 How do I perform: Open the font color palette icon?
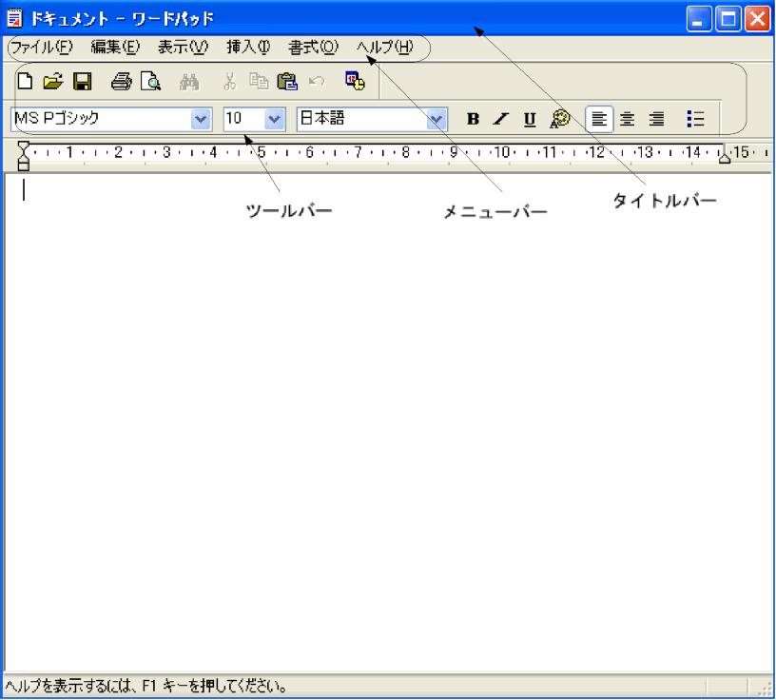[x=559, y=119]
